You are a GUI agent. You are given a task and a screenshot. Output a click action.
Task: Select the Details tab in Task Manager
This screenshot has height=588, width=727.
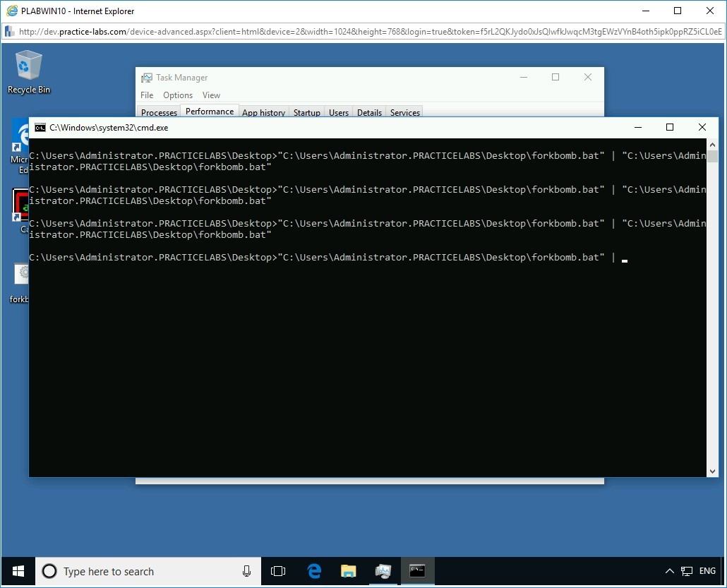pos(369,112)
